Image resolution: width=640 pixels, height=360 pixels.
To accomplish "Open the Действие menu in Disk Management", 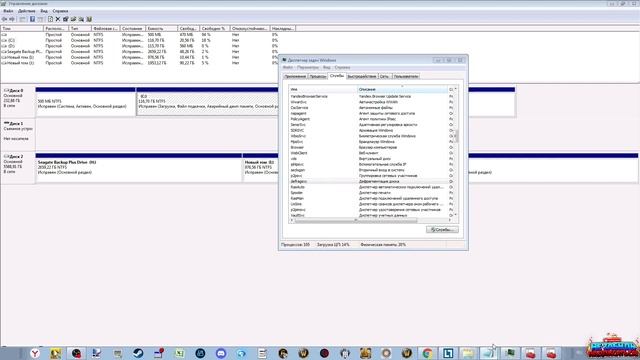I will point(27,11).
